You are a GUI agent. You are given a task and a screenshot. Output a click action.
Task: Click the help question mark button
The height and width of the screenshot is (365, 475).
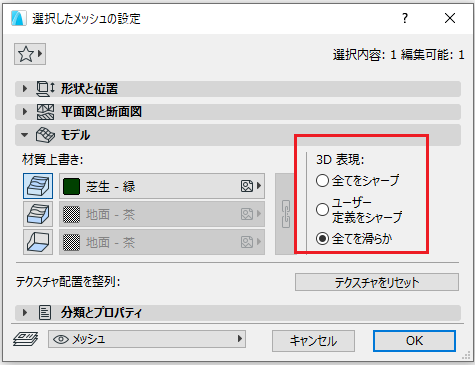coord(405,18)
